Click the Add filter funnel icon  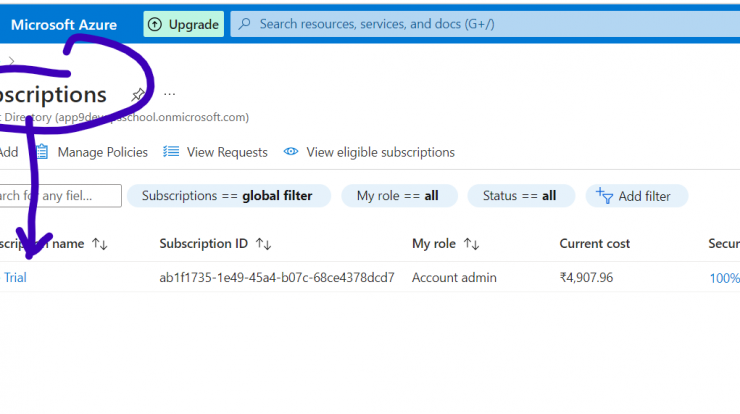click(604, 195)
